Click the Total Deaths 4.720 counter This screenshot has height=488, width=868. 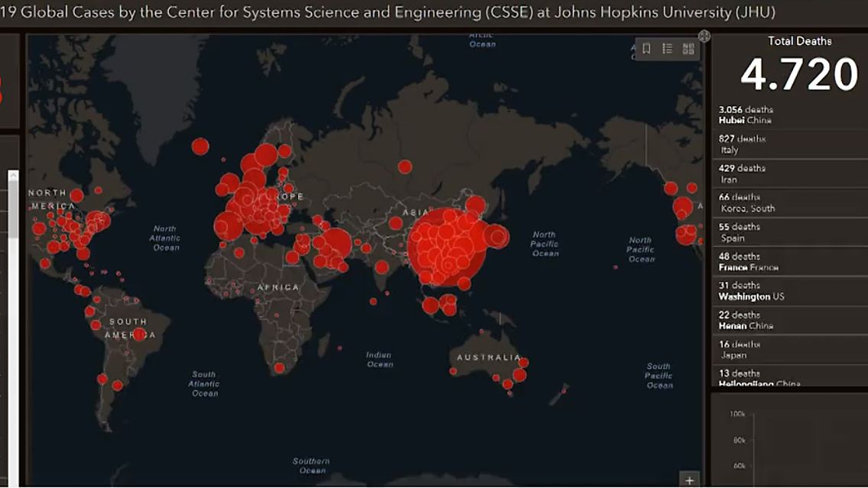click(x=799, y=74)
